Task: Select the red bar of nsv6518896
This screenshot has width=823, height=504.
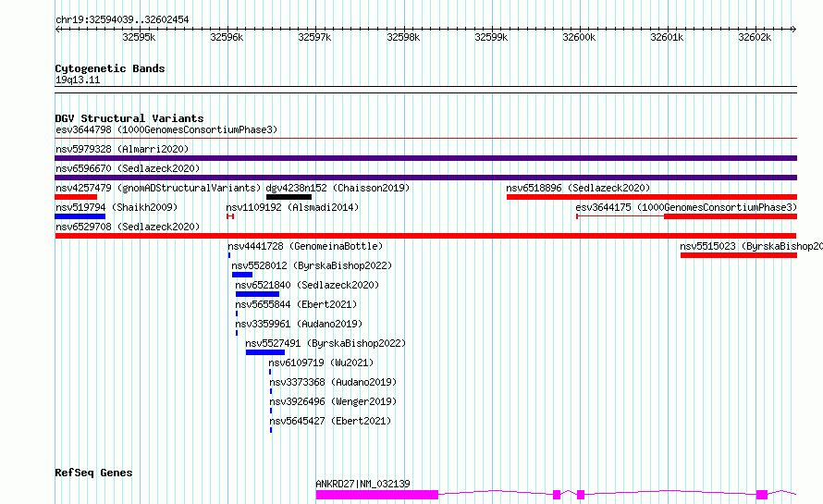Action: pyautogui.click(x=652, y=197)
